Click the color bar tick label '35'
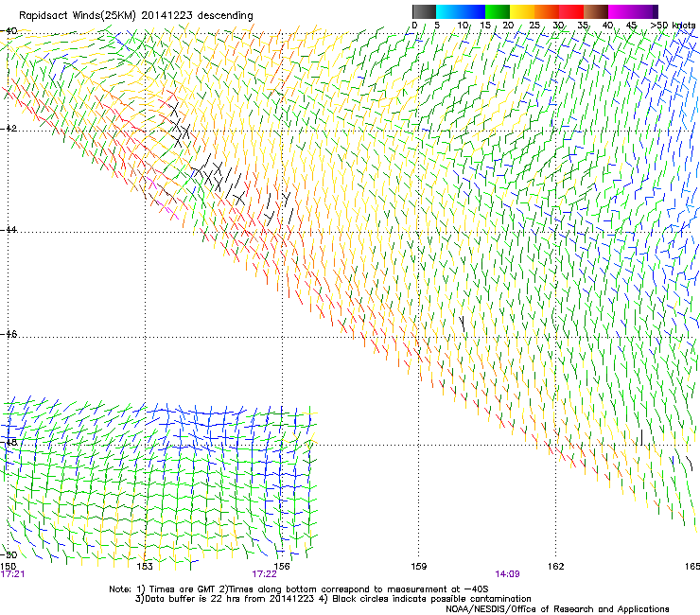The height and width of the screenshot is (615, 700). [583, 26]
